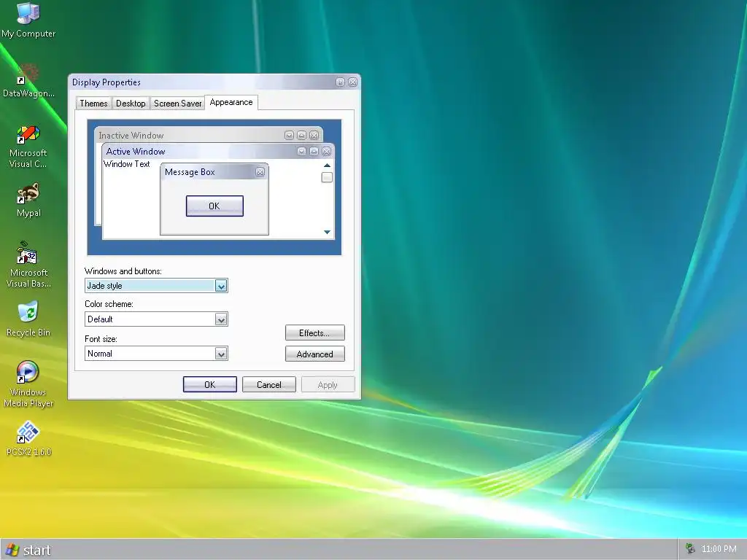Viewport: 747px width, 560px height.
Task: Expand the Font size dropdown arrow
Action: click(220, 354)
